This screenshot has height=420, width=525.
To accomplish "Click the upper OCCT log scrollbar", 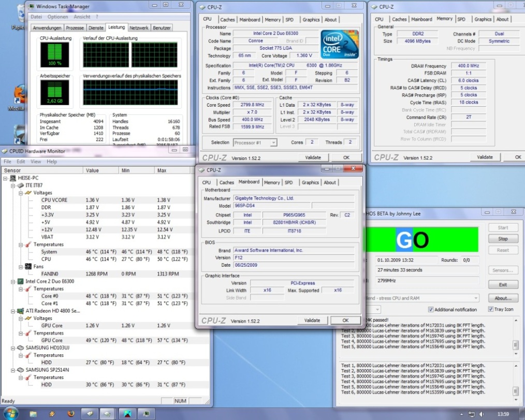I will coord(516,337).
